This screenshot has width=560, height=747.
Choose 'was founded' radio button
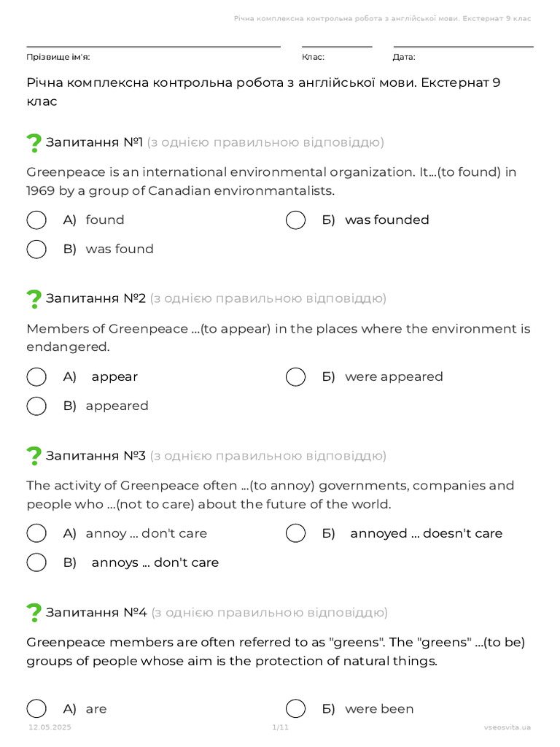coord(296,220)
